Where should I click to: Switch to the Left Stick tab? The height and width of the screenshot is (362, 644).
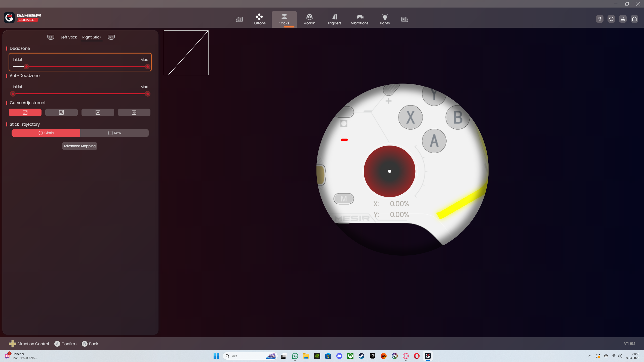(68, 37)
